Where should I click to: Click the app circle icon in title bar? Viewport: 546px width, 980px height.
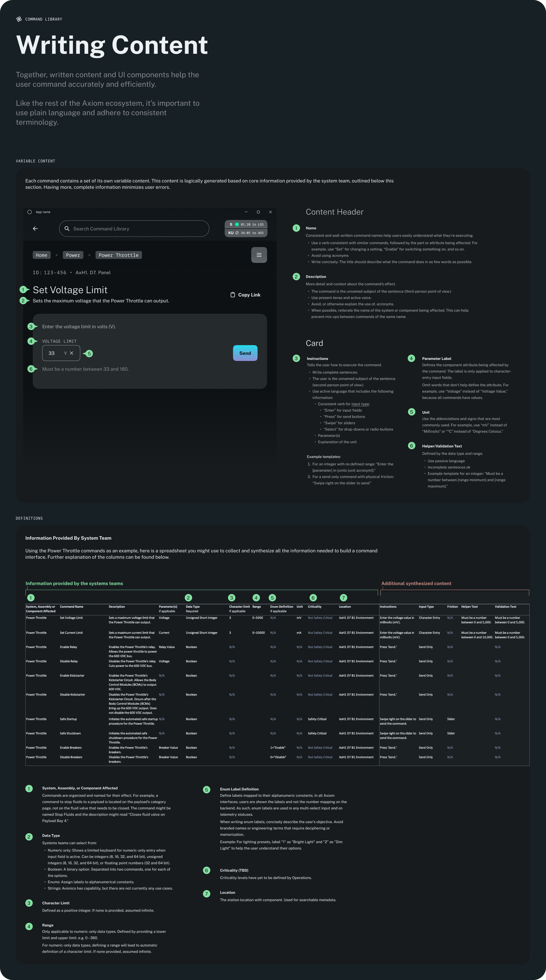29,212
